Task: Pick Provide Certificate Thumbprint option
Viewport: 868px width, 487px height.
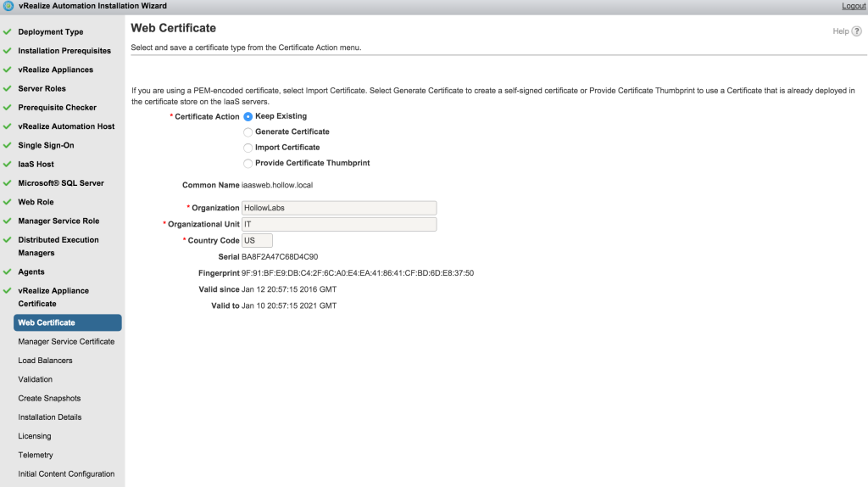Action: pyautogui.click(x=248, y=164)
